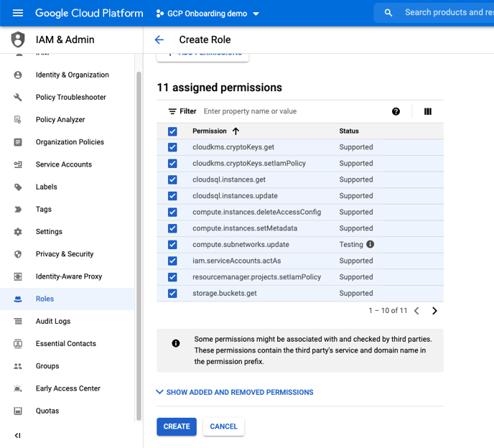Click the Organization Policies icon
494x448 pixels.
(x=18, y=142)
